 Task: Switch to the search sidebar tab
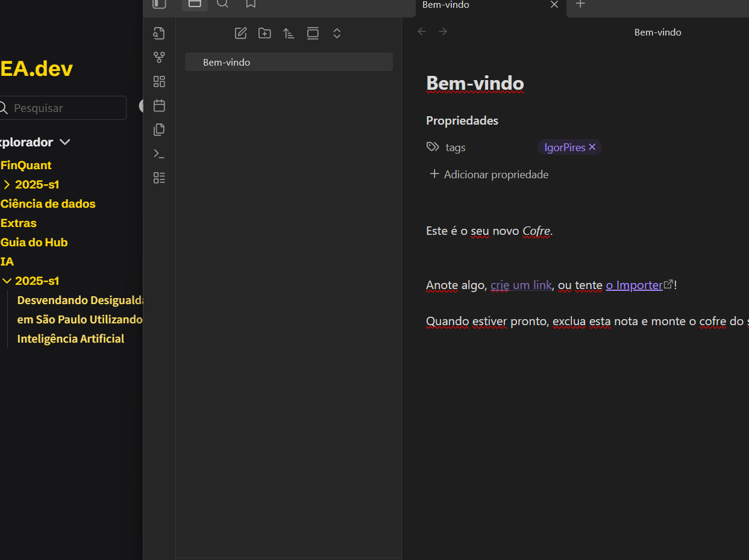click(x=222, y=4)
